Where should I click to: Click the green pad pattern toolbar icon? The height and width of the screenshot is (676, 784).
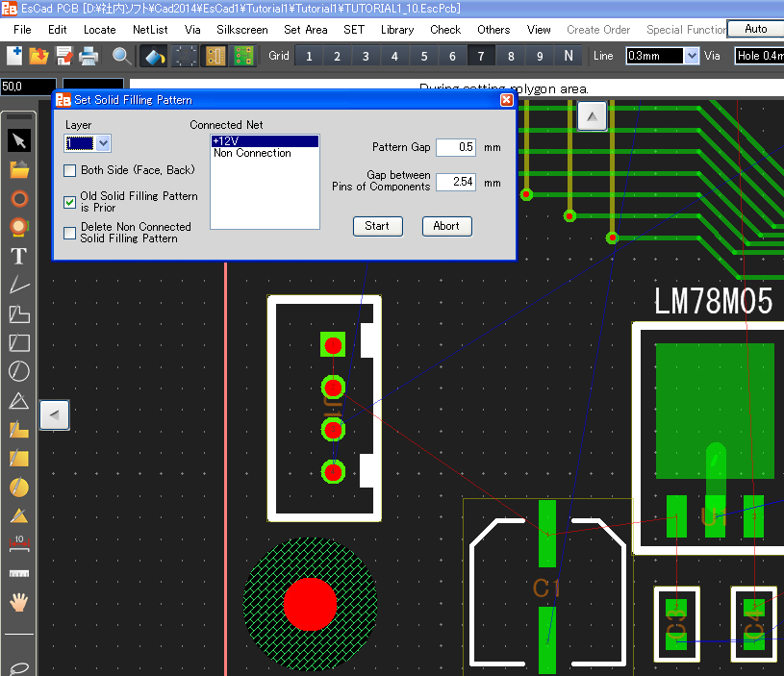coord(243,56)
